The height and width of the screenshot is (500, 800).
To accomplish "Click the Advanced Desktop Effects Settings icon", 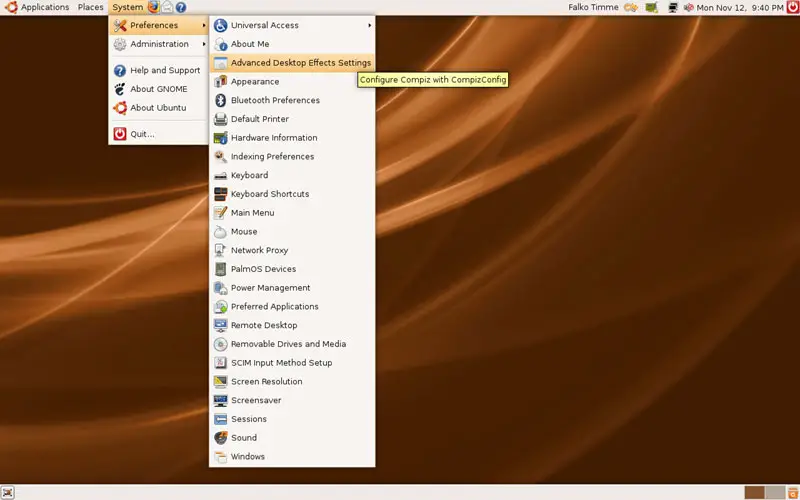I will tap(220, 63).
